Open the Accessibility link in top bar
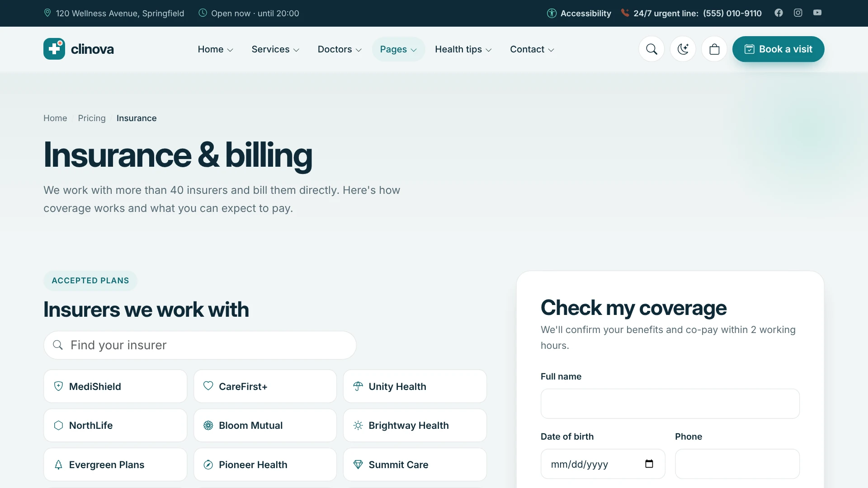Screen dimensions: 868x488 pyautogui.click(x=579, y=13)
